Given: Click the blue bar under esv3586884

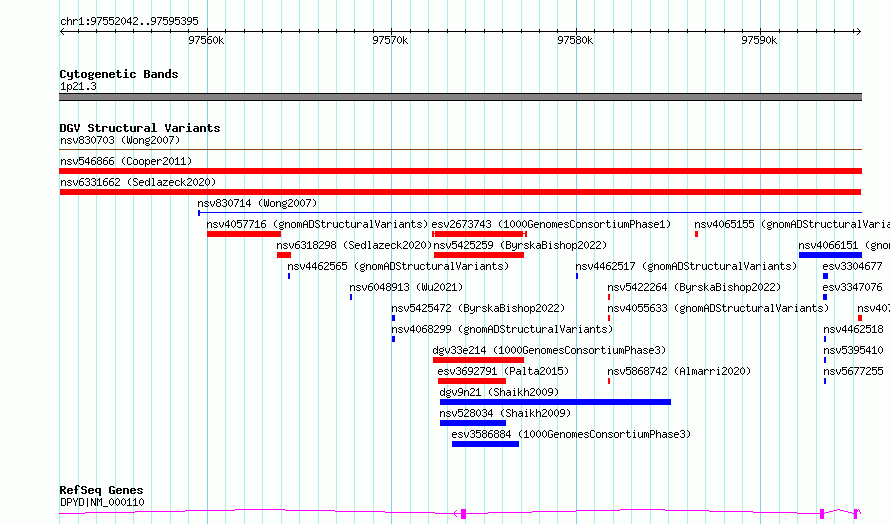Looking at the screenshot, I should (486, 444).
